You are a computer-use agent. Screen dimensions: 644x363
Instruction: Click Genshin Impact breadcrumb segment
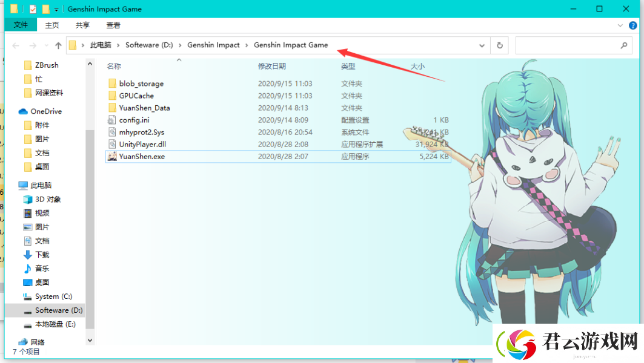point(213,45)
